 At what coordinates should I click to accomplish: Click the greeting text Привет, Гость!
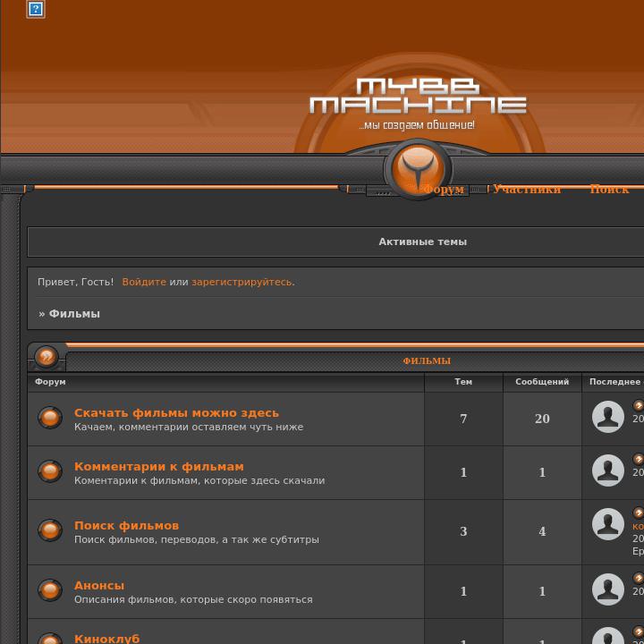[x=75, y=282]
